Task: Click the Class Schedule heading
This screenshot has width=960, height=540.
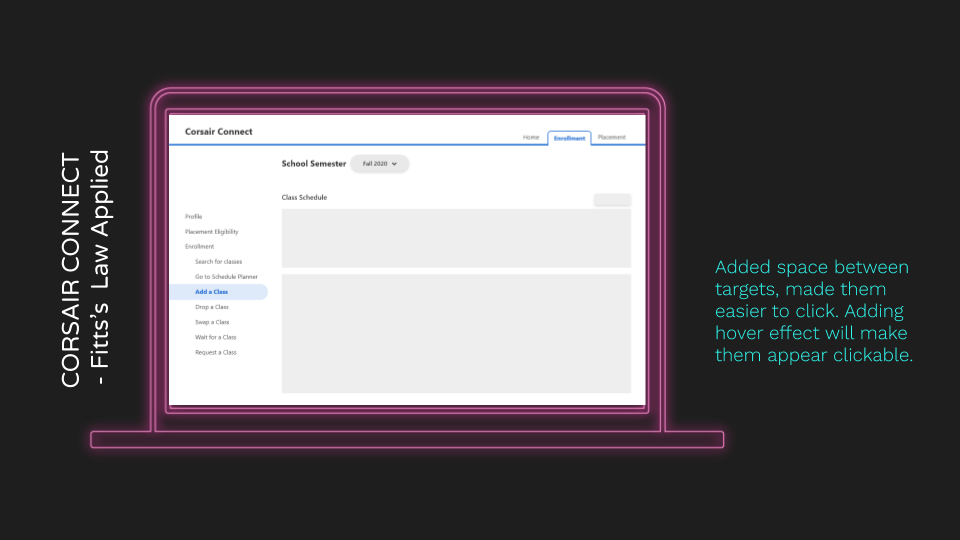Action: pyautogui.click(x=304, y=198)
